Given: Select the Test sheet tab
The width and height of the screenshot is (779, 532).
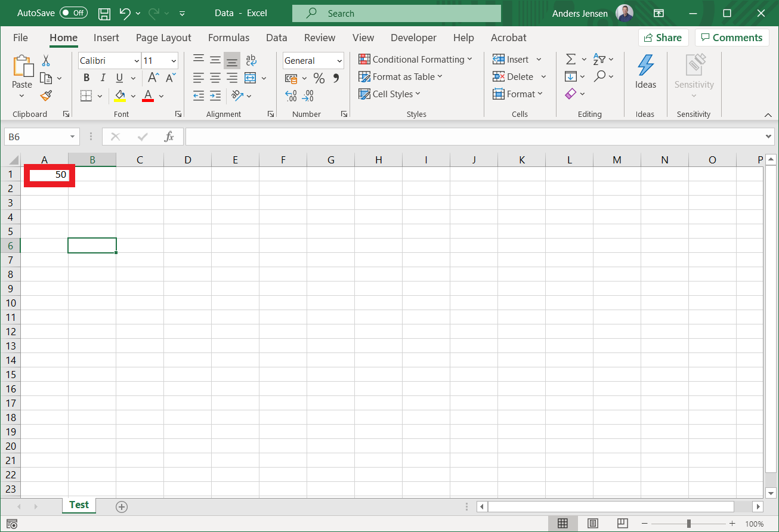Looking at the screenshot, I should point(79,505).
